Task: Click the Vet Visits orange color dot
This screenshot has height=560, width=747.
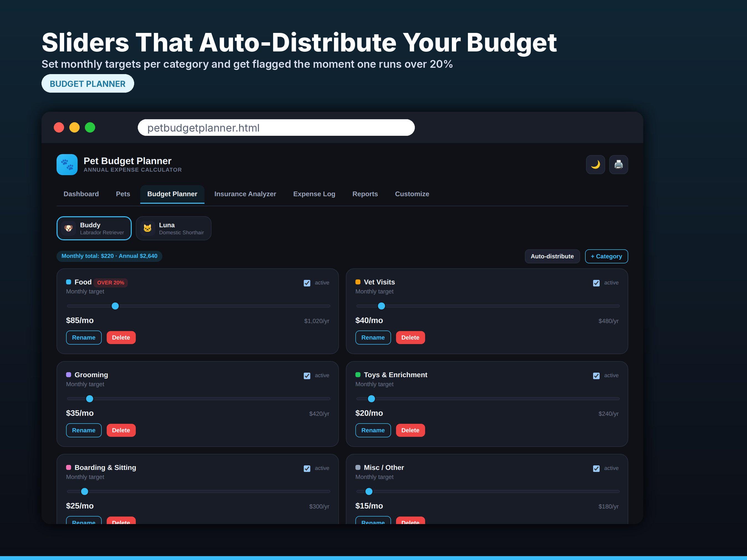Action: pyautogui.click(x=358, y=282)
